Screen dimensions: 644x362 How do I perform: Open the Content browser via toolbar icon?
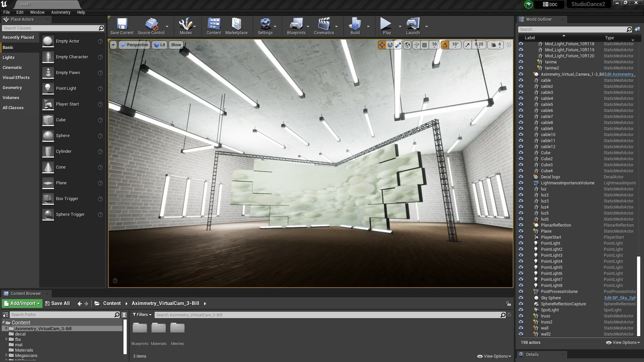(x=213, y=26)
